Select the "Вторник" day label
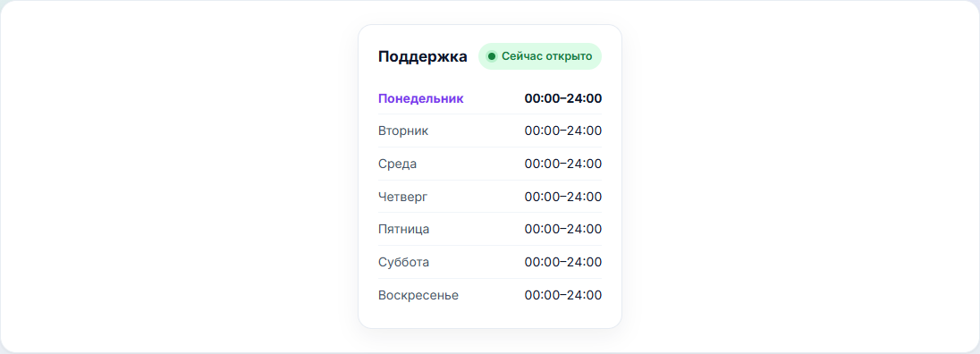Image resolution: width=980 pixels, height=354 pixels. [403, 131]
